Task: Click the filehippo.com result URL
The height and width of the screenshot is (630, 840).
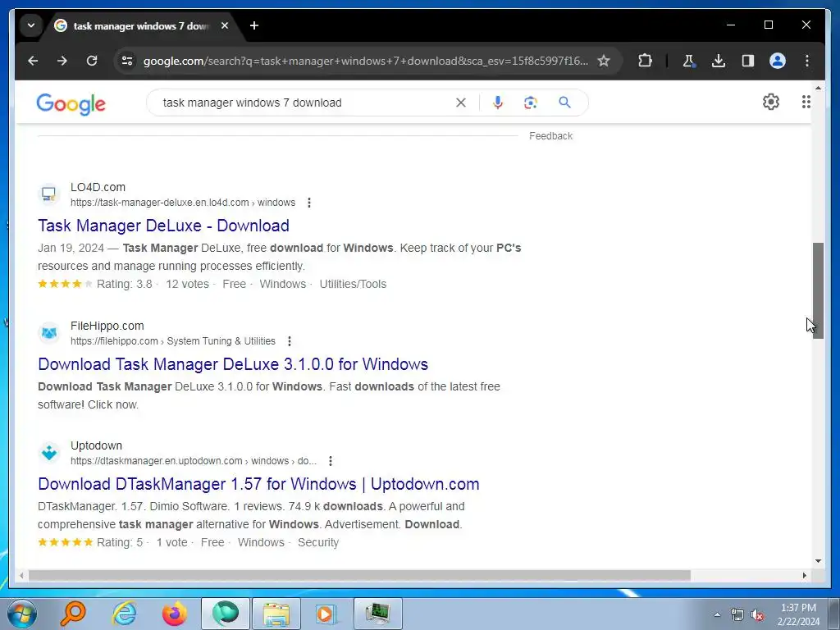Action: pos(173,341)
